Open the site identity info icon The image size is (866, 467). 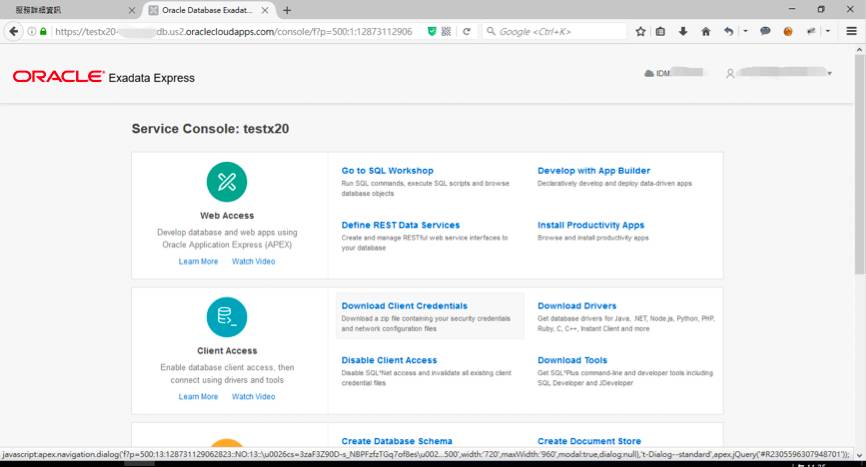point(32,31)
